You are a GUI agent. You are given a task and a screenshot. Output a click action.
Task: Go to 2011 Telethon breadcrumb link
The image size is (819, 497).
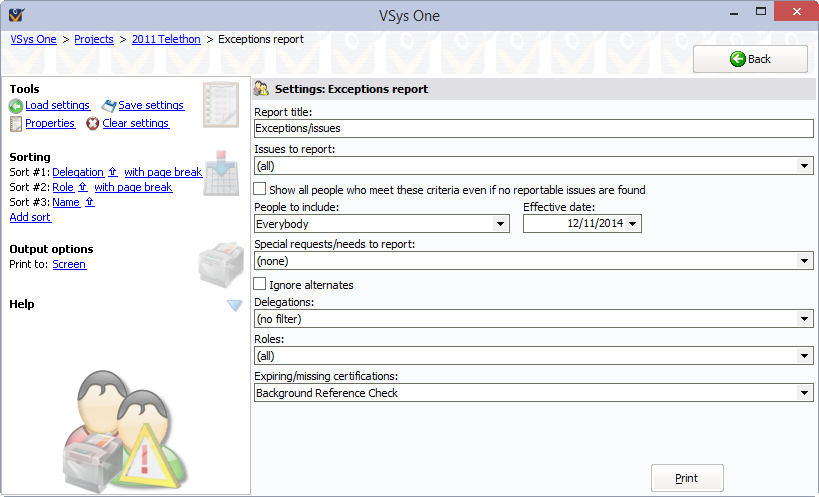tap(166, 39)
